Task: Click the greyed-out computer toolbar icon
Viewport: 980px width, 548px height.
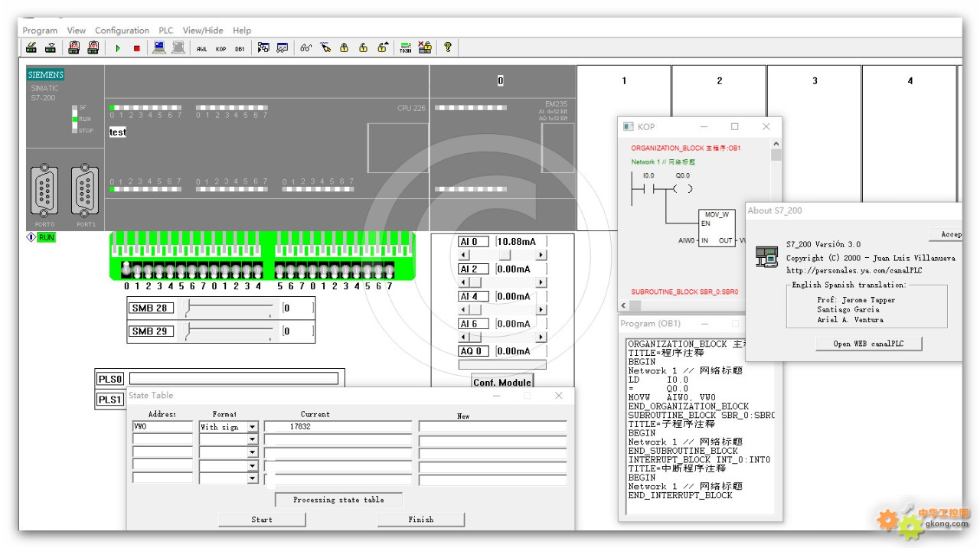Action: click(x=178, y=47)
